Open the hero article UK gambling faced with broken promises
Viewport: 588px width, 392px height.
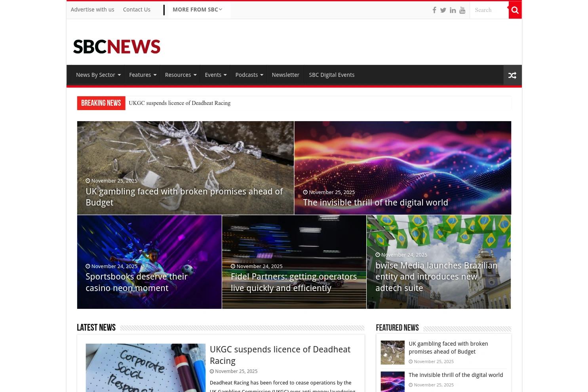pos(184,197)
